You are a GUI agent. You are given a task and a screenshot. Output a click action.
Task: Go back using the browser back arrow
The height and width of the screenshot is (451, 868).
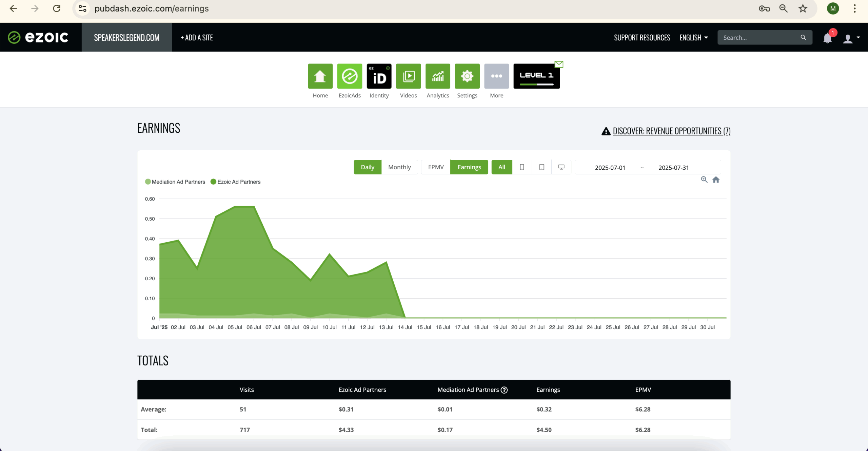(14, 8)
